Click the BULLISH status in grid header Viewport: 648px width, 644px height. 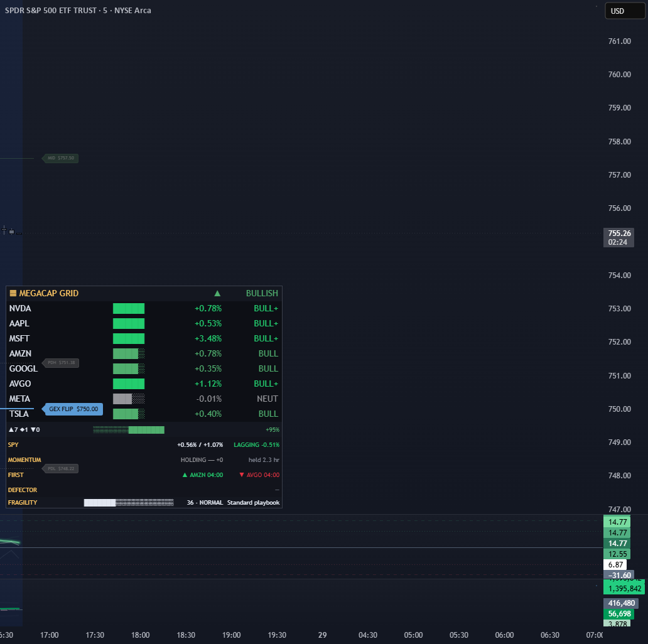[262, 293]
